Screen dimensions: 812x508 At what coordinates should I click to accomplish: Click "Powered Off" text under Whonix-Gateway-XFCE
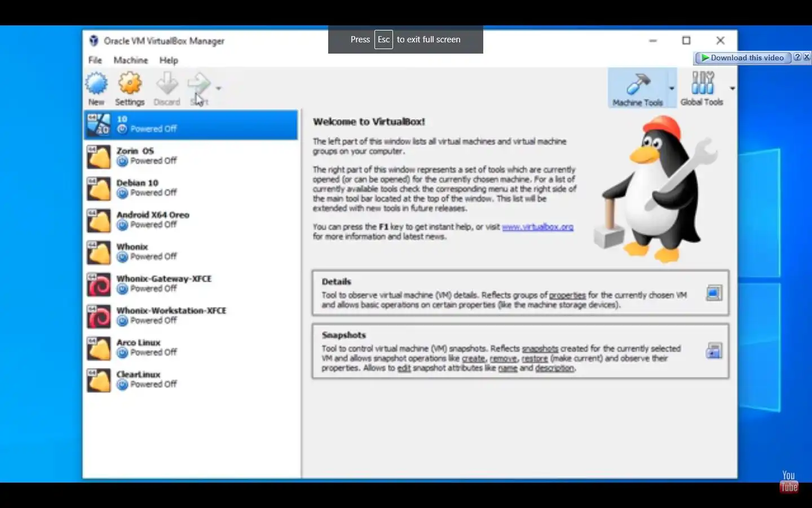[x=154, y=288]
